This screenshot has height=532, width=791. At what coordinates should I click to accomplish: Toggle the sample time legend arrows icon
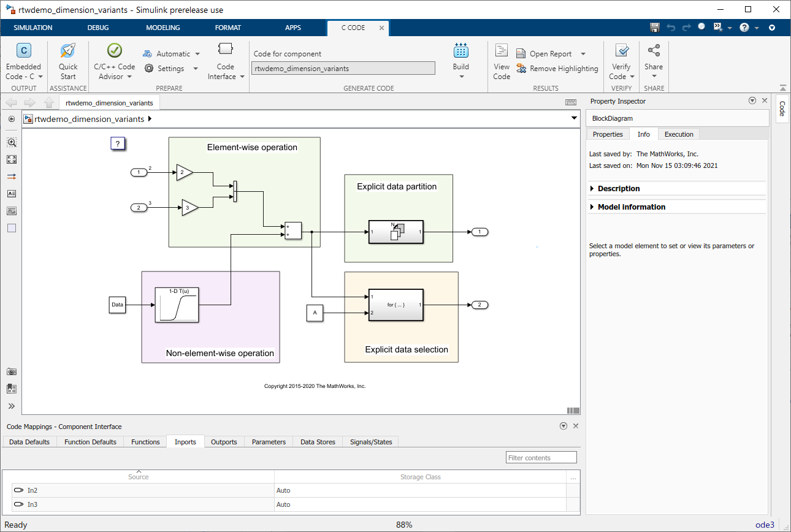(x=12, y=177)
